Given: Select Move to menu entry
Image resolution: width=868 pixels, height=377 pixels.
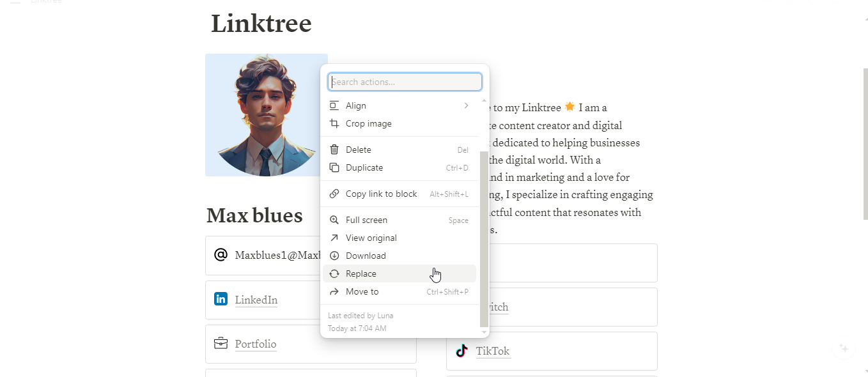Looking at the screenshot, I should [399, 291].
